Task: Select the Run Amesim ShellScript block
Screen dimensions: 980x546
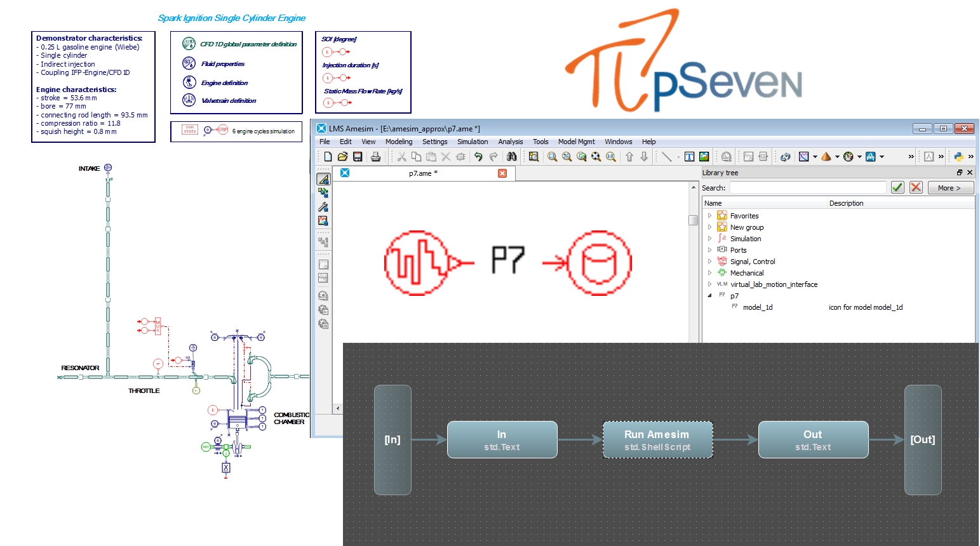Action: coord(657,439)
